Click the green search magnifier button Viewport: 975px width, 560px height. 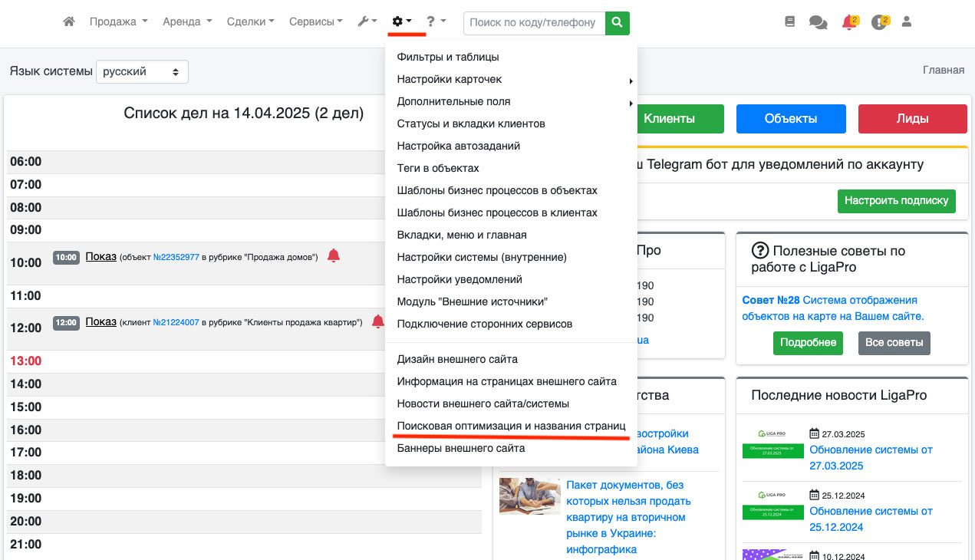click(617, 23)
